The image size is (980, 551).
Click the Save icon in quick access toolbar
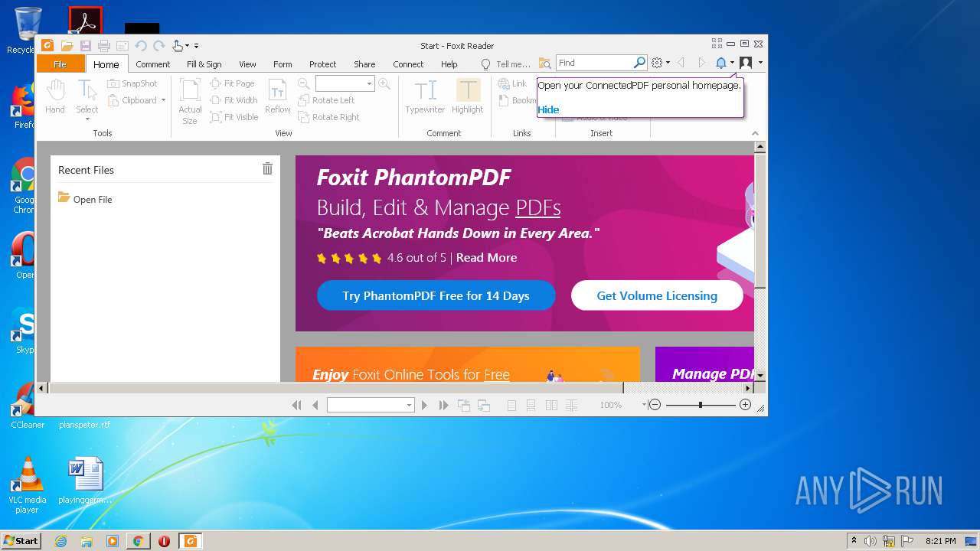click(x=85, y=46)
